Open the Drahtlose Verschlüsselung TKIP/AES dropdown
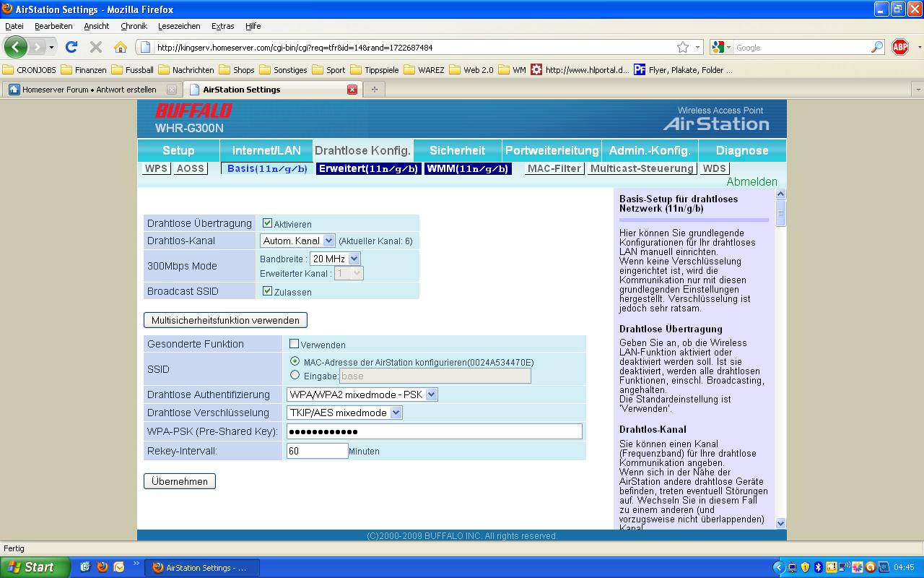 pyautogui.click(x=344, y=413)
